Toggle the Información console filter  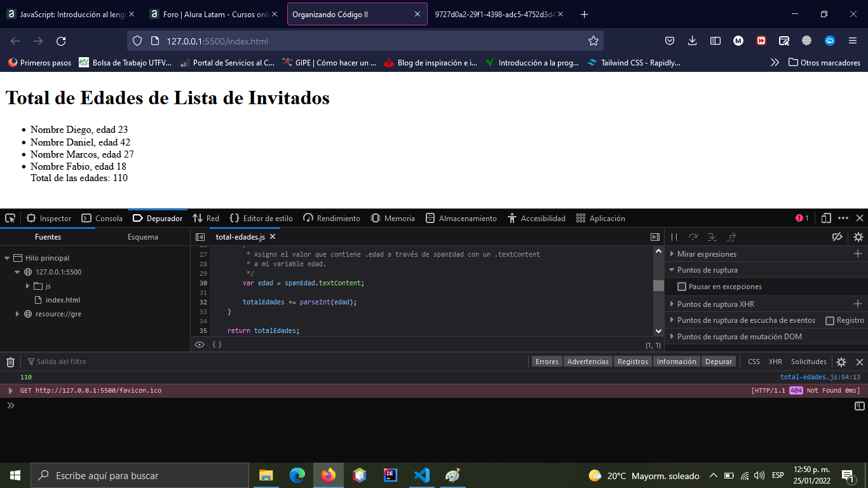676,362
